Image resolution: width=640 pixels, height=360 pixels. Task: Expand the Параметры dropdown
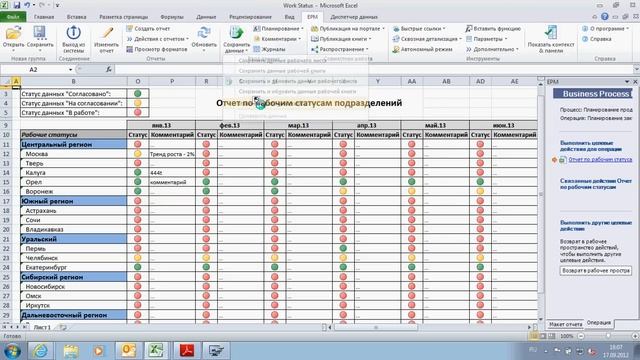[x=506, y=39]
